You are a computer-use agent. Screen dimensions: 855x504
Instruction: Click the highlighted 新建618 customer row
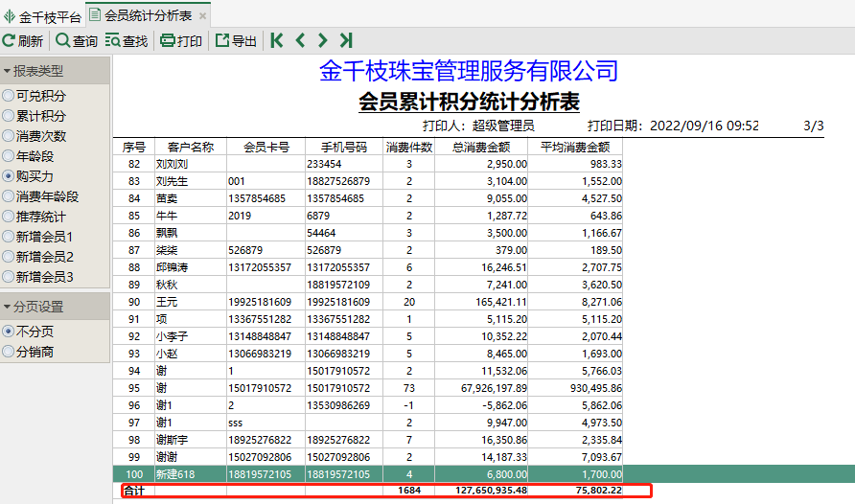[484, 474]
